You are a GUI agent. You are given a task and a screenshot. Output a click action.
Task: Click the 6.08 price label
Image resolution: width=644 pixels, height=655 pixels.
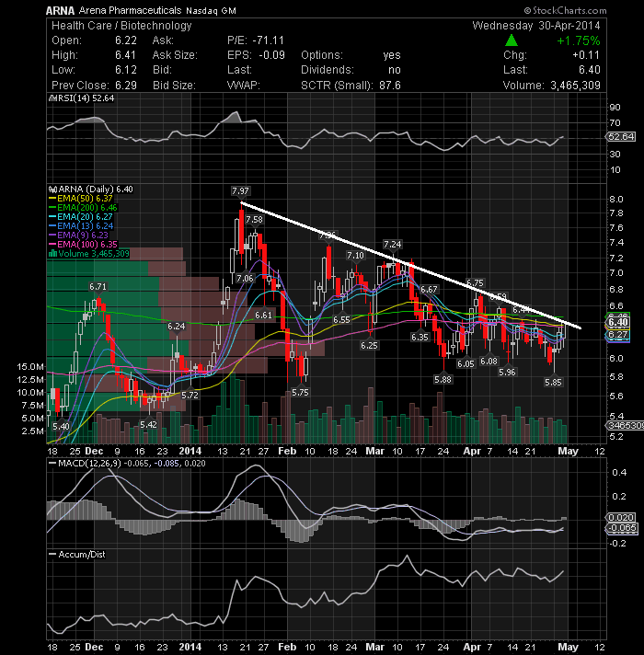tap(489, 361)
